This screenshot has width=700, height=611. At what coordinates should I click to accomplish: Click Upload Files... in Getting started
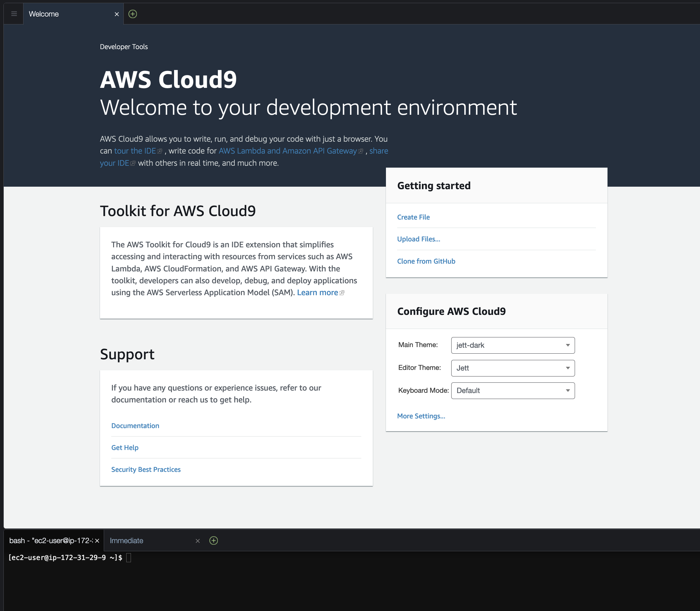coord(418,239)
